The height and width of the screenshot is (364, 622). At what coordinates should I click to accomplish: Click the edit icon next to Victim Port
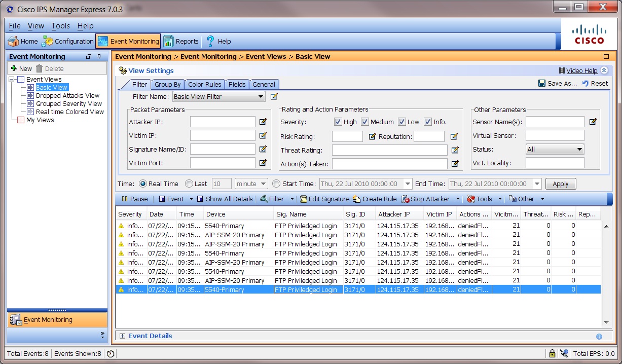pyautogui.click(x=263, y=163)
